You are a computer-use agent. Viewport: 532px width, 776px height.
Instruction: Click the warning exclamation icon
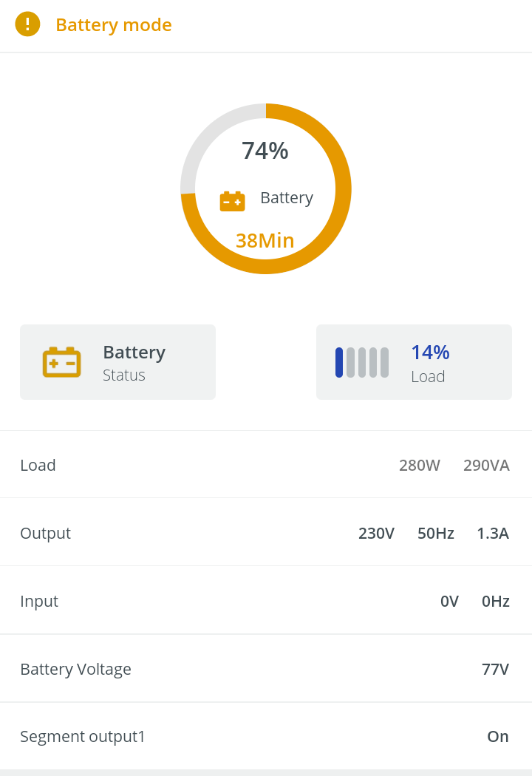pyautogui.click(x=27, y=24)
